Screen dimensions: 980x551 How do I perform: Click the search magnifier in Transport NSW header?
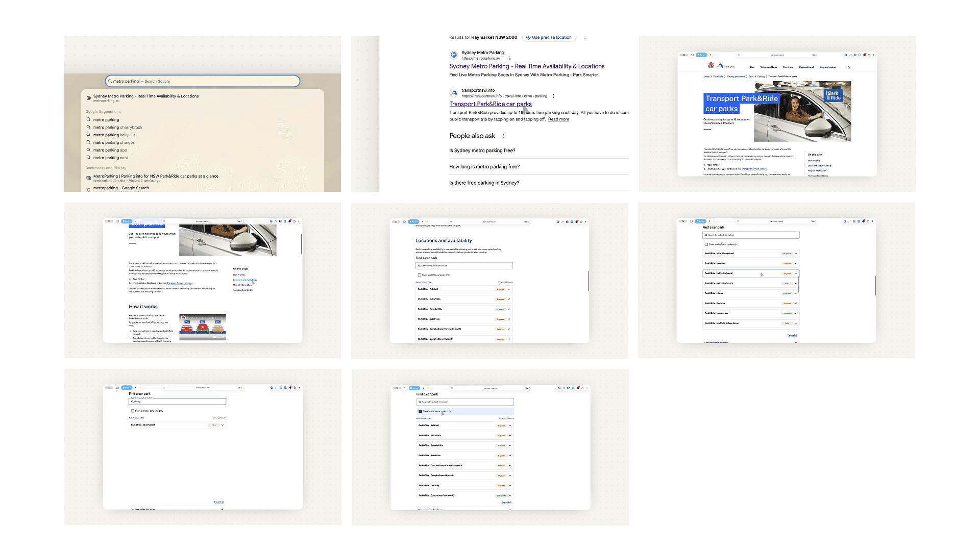849,67
